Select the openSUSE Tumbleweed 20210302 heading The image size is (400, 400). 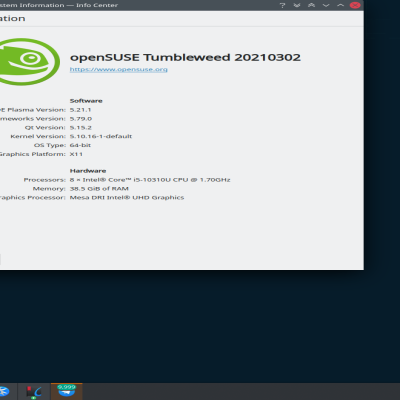point(185,57)
